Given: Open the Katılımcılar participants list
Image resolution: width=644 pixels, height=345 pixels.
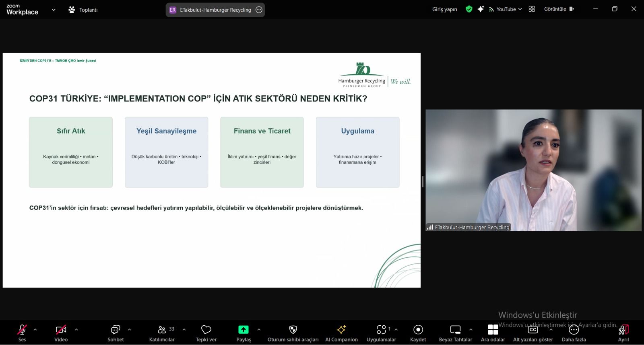Looking at the screenshot, I should coord(162,333).
